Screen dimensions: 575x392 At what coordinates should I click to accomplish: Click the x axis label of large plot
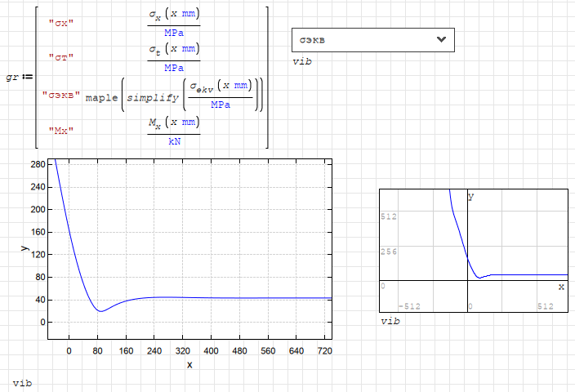pos(189,364)
